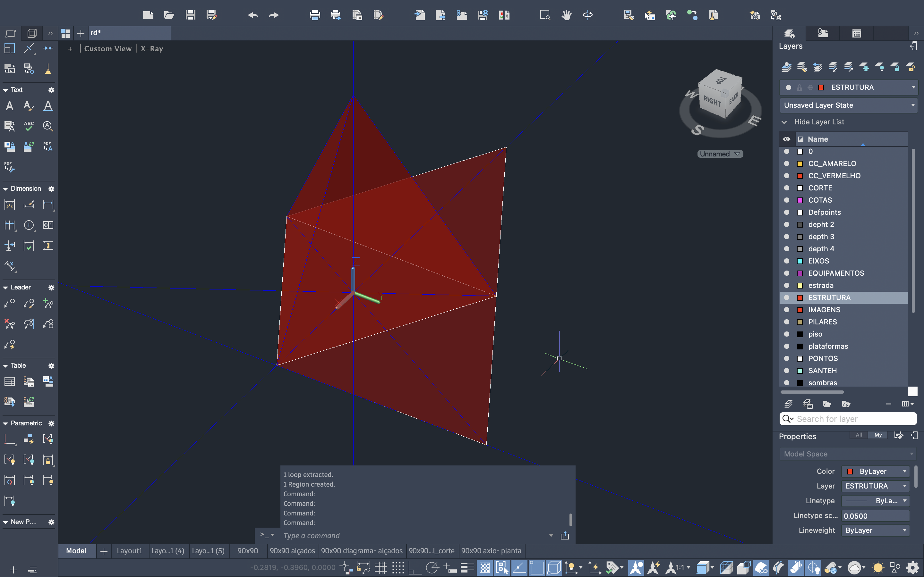Insert a Table from Table panel
Image resolution: width=924 pixels, height=577 pixels.
pos(10,381)
